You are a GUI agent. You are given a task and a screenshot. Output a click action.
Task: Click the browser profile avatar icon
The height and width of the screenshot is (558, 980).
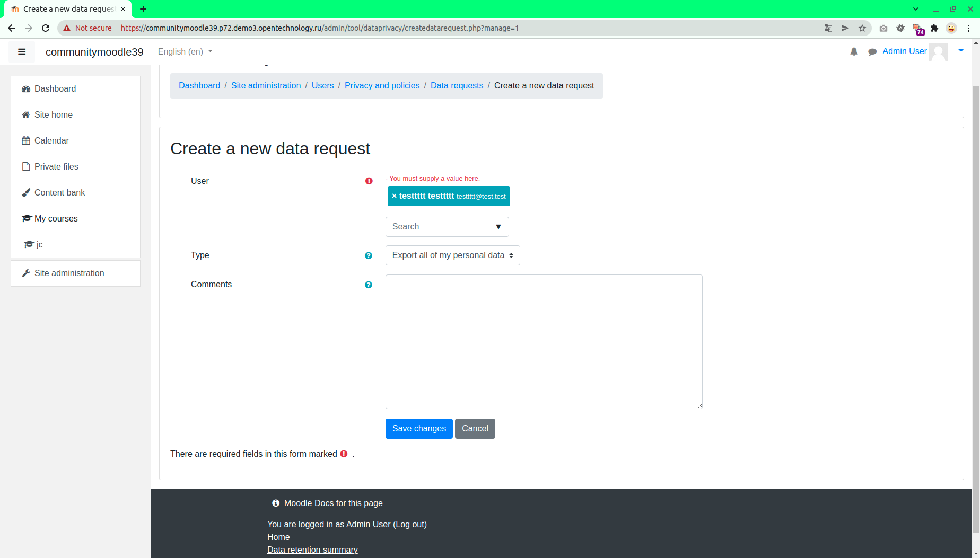tap(951, 28)
